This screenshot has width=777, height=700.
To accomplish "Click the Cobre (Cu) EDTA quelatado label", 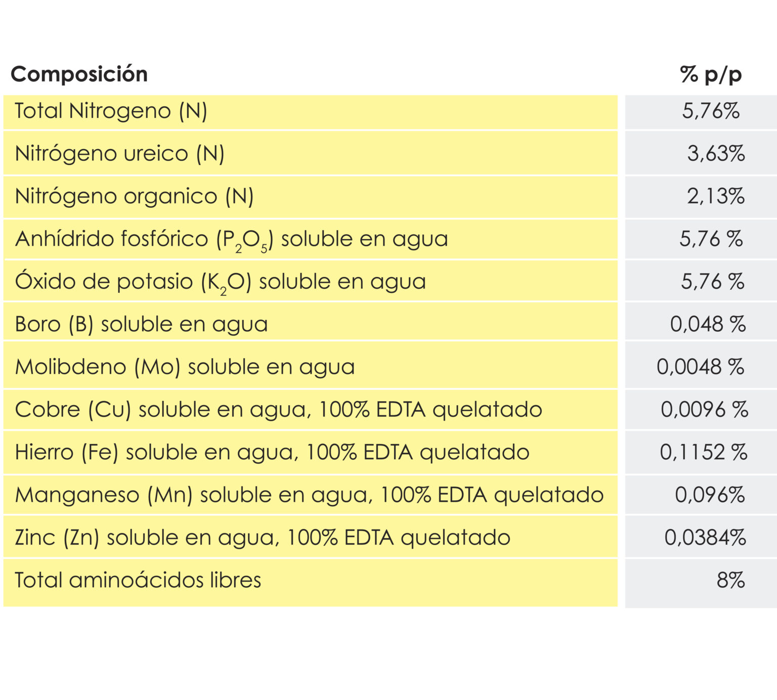I will click(279, 410).
